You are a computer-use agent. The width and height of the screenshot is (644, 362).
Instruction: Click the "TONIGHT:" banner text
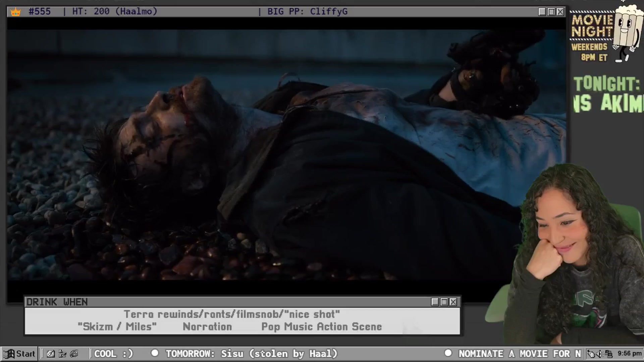coord(606,84)
